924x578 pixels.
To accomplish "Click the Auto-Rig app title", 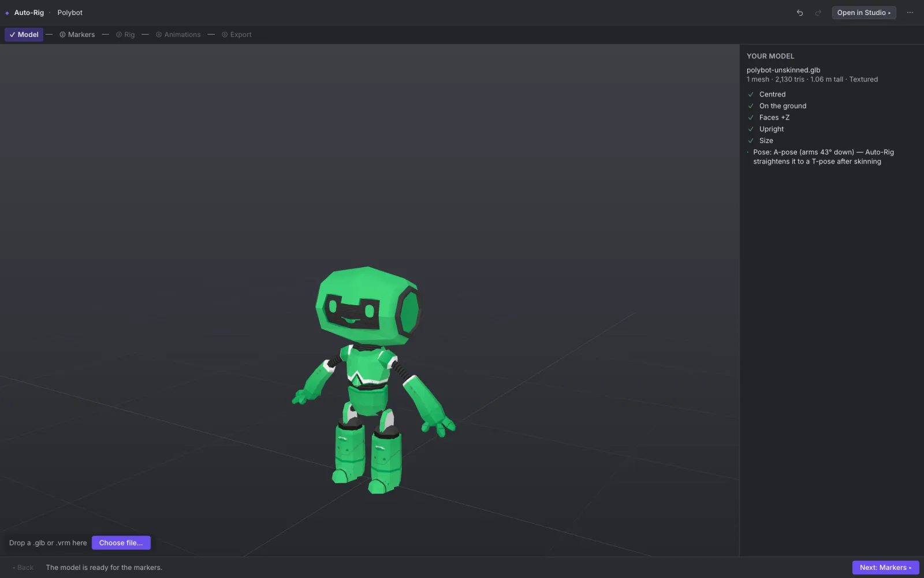I will pyautogui.click(x=29, y=13).
